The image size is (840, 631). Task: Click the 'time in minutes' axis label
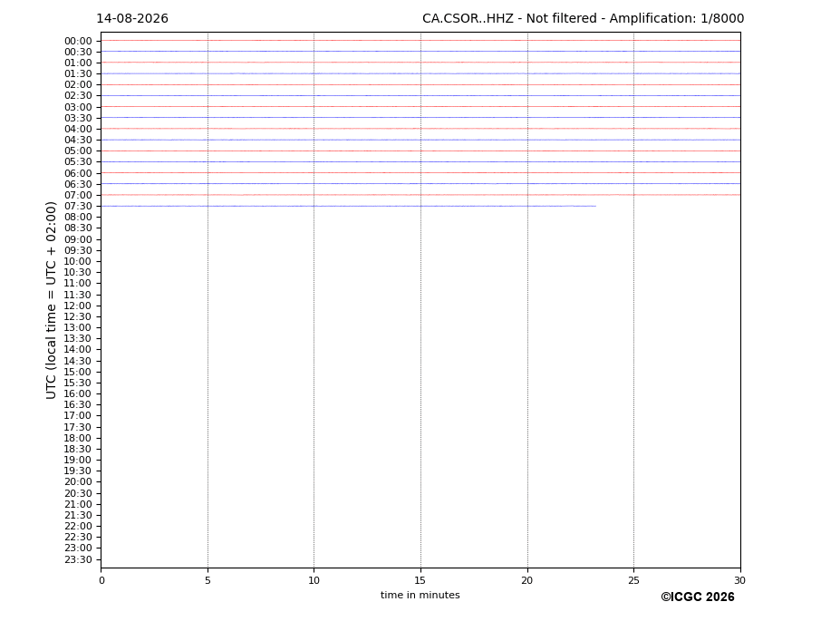[420, 595]
